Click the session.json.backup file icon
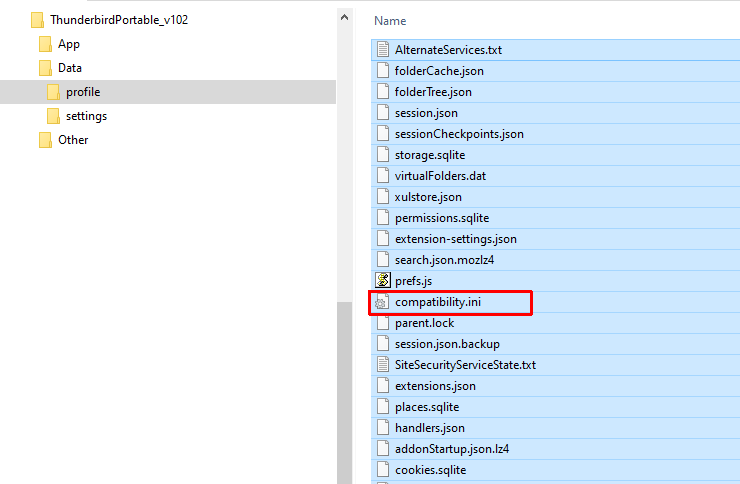The width and height of the screenshot is (740, 484). (x=383, y=343)
